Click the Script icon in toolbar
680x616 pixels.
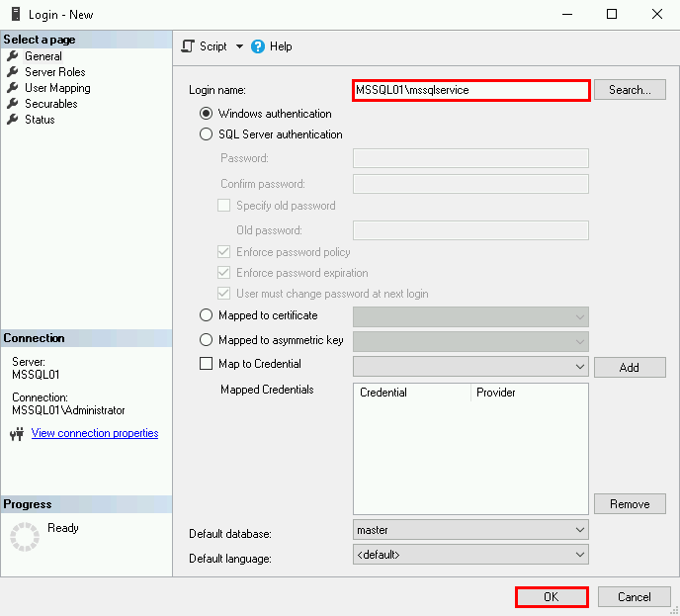[x=188, y=46]
